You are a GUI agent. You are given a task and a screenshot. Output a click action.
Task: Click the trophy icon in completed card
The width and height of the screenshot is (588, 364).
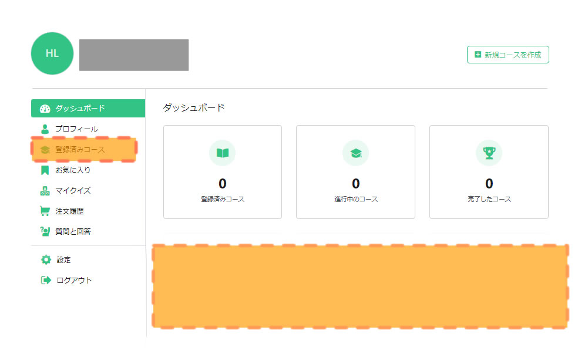489,153
